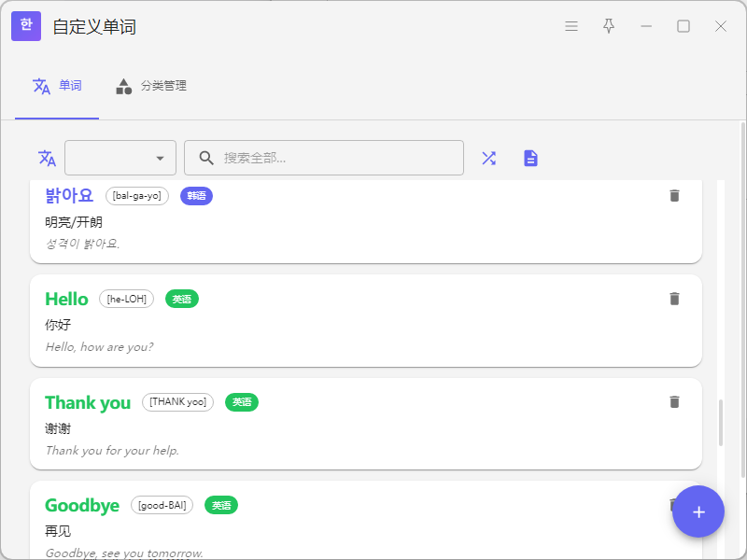Click the [good-BAI] pronunciation chip
This screenshot has width=747, height=560.
162,505
